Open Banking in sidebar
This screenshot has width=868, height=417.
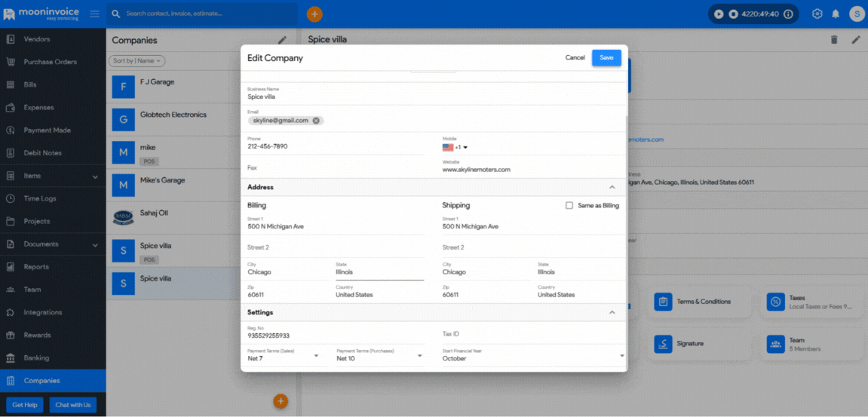53,357
